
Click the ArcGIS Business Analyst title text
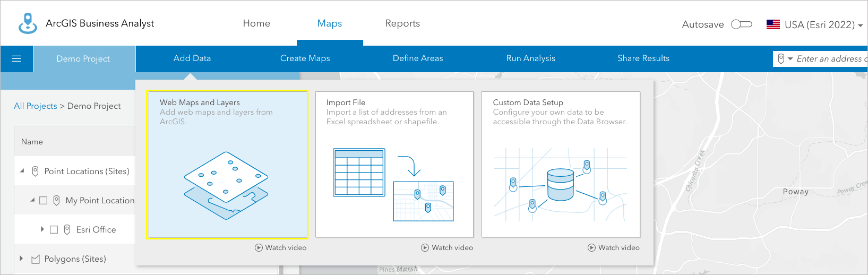(100, 23)
